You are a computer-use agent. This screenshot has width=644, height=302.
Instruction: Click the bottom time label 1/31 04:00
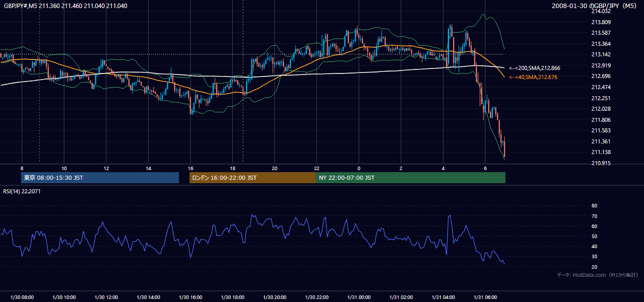click(x=443, y=297)
